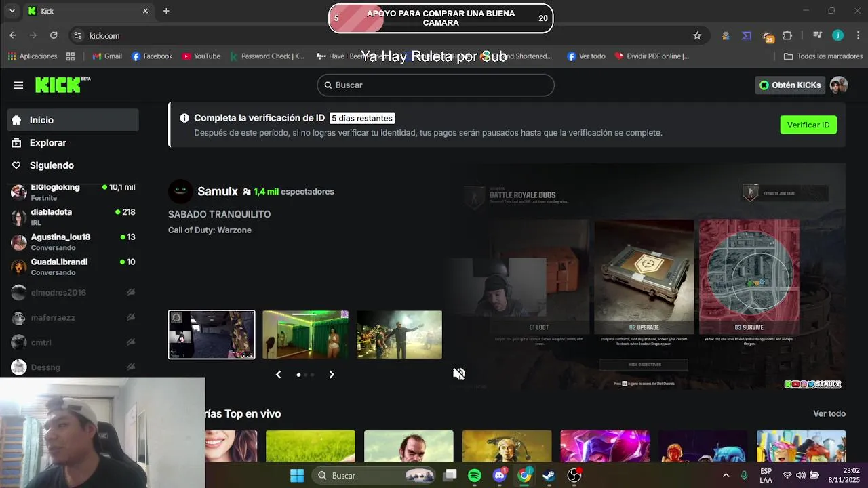Open Todos los marcadores folder
Image resolution: width=868 pixels, height=488 pixels.
pos(823,56)
